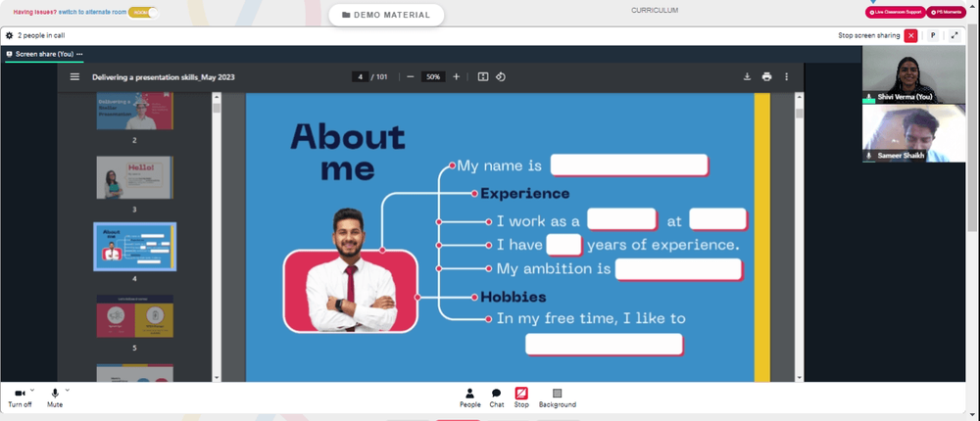The width and height of the screenshot is (980, 421).
Task: Expand camera options chevron
Action: (32, 391)
